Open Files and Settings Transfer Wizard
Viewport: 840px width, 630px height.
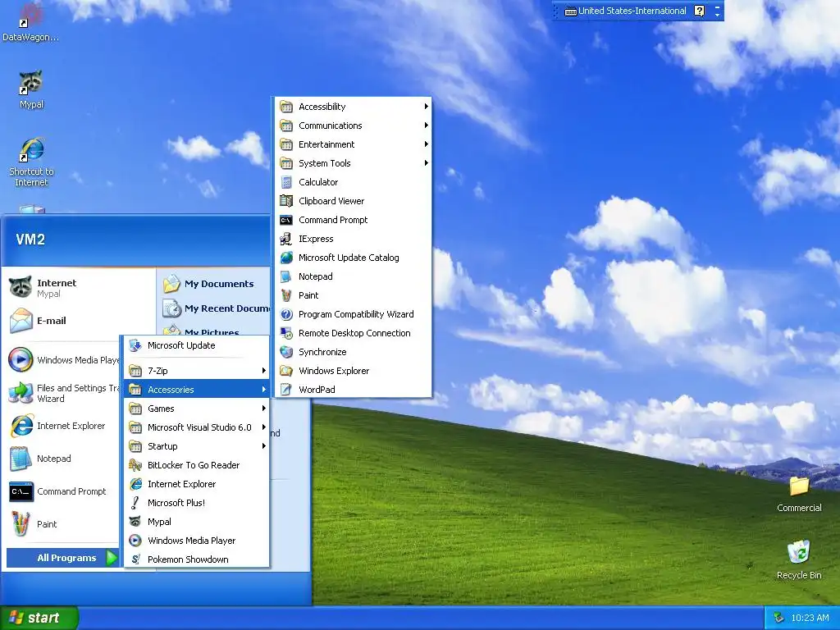pyautogui.click(x=63, y=393)
